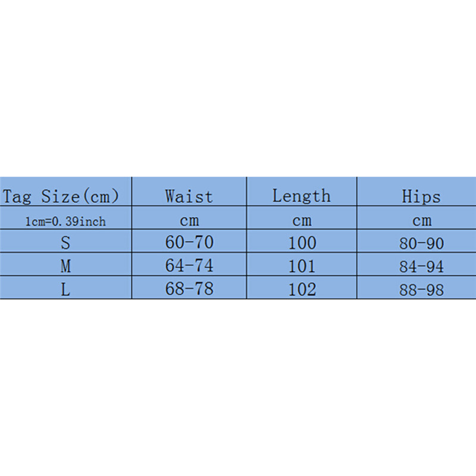Click the waist value 60-70
The width and height of the screenshot is (476, 476).
point(189,243)
